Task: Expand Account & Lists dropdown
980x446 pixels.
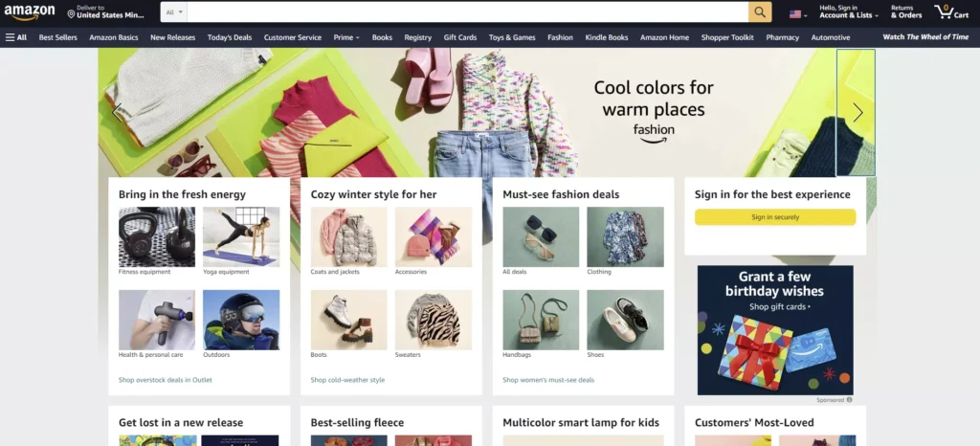Action: tap(849, 11)
